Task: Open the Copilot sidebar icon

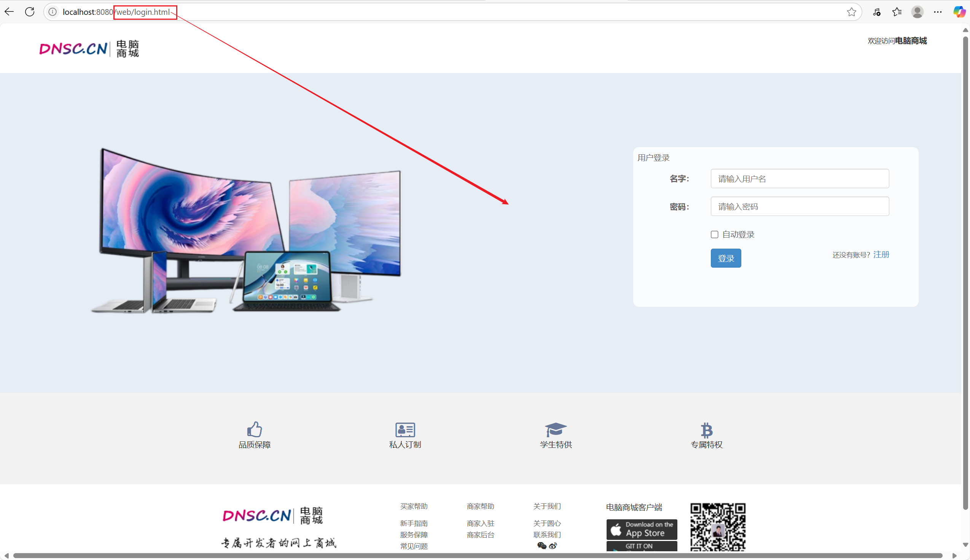Action: pos(959,12)
